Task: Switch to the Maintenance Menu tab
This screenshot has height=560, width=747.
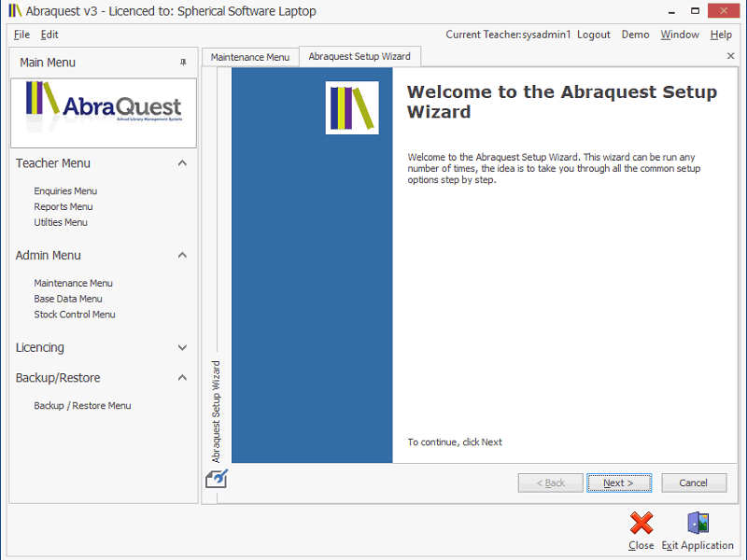Action: point(250,57)
